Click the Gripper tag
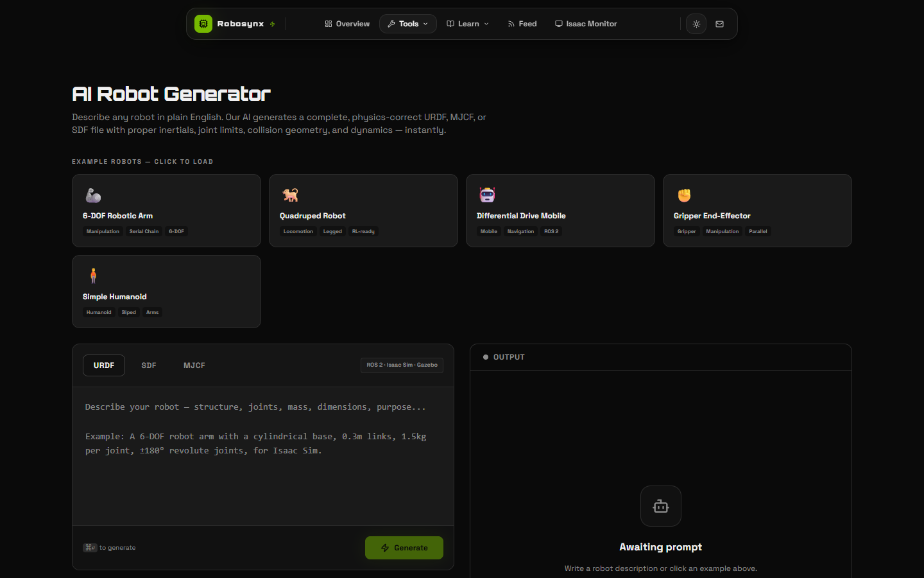This screenshot has height=578, width=924. (x=687, y=231)
